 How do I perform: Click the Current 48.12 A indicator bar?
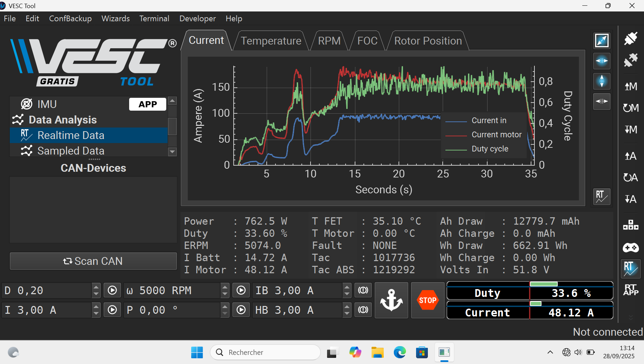point(530,310)
